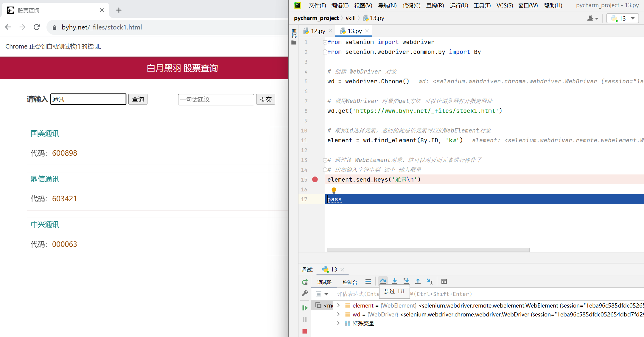
Task: Focus the stock keyword input field
Action: [88, 99]
